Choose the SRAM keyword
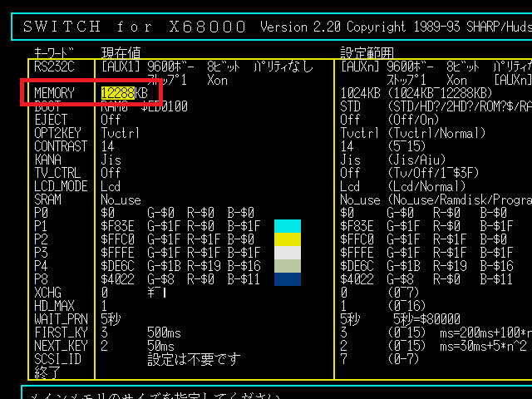This screenshot has height=399, width=532. point(47,199)
